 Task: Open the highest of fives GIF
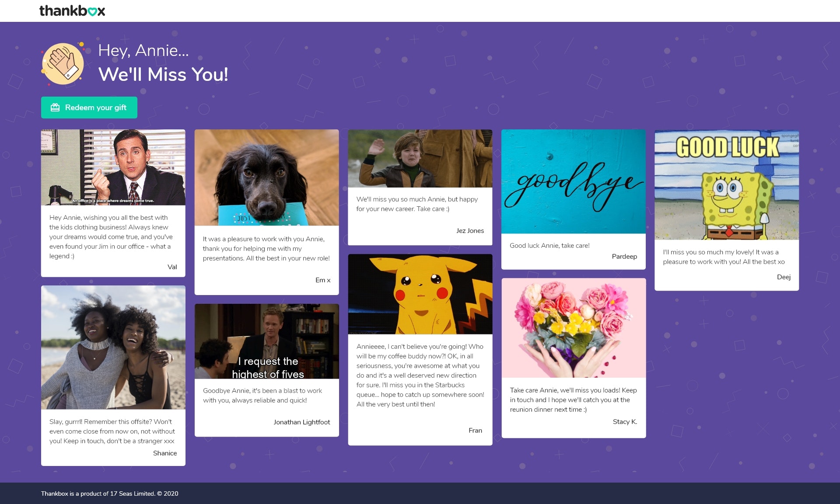click(266, 341)
